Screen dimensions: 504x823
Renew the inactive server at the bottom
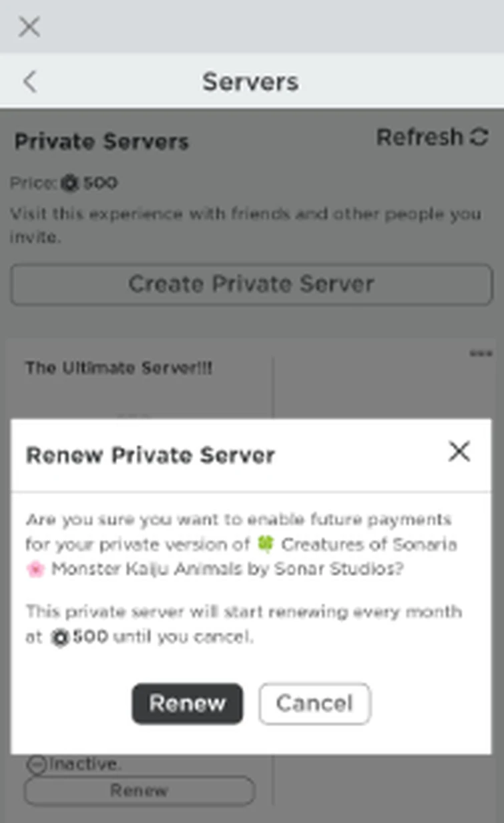[x=139, y=790]
